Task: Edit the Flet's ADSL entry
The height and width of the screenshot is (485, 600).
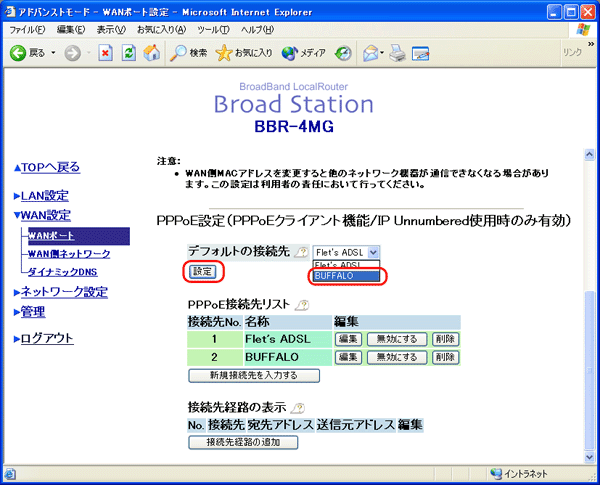Action: point(348,339)
